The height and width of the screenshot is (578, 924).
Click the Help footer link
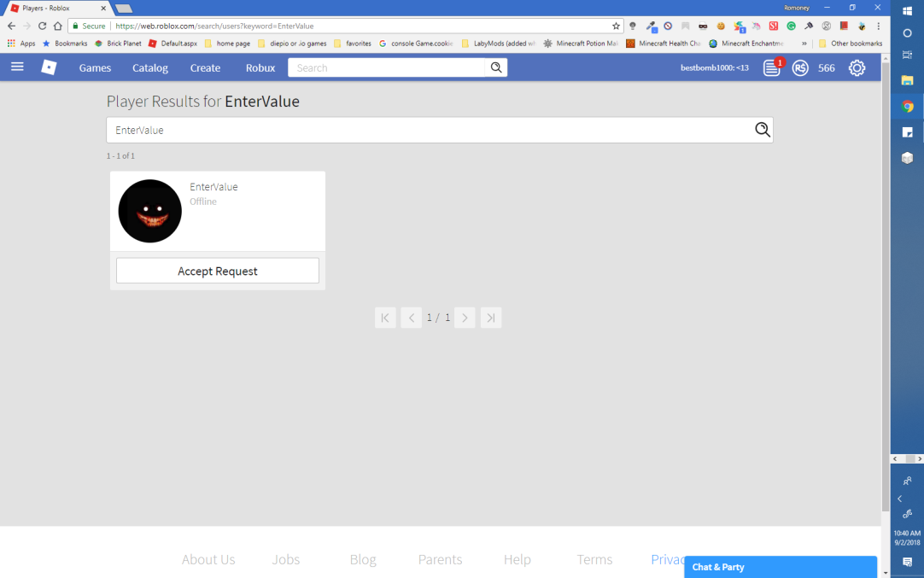(518, 559)
